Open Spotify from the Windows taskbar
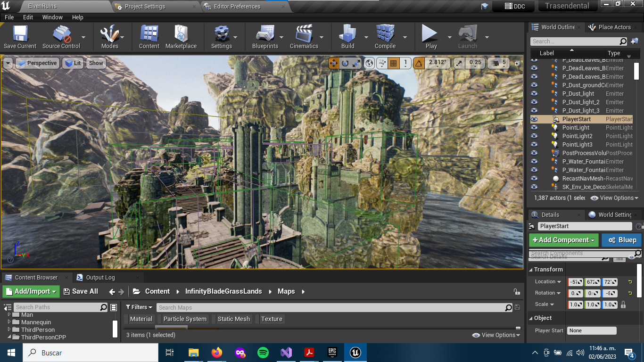 263,353
